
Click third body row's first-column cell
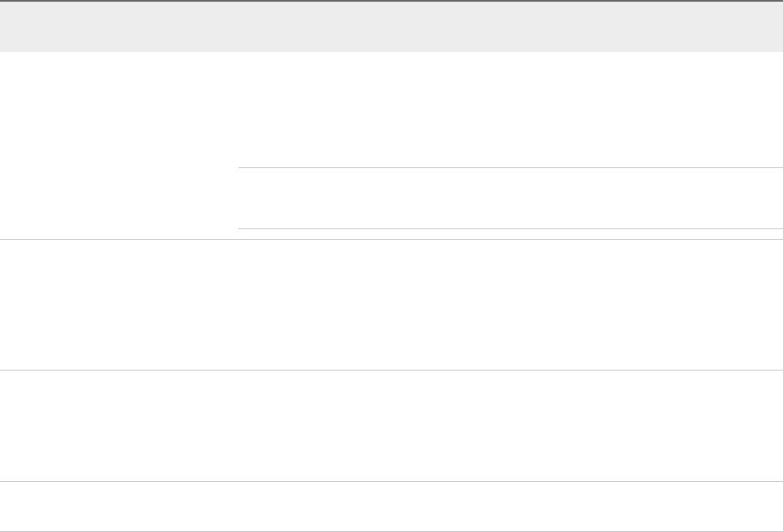coord(119,426)
